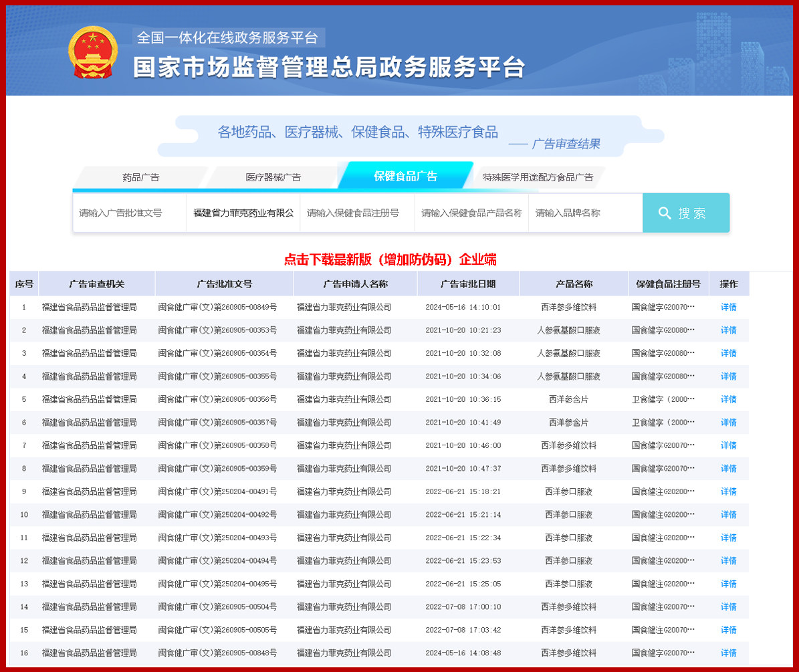Open 详情 for row 5
Image resolution: width=799 pixels, height=672 pixels.
[728, 399]
